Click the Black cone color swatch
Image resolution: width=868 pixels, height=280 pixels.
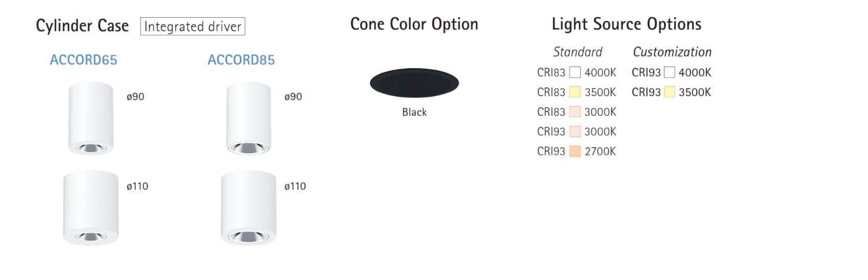(414, 83)
